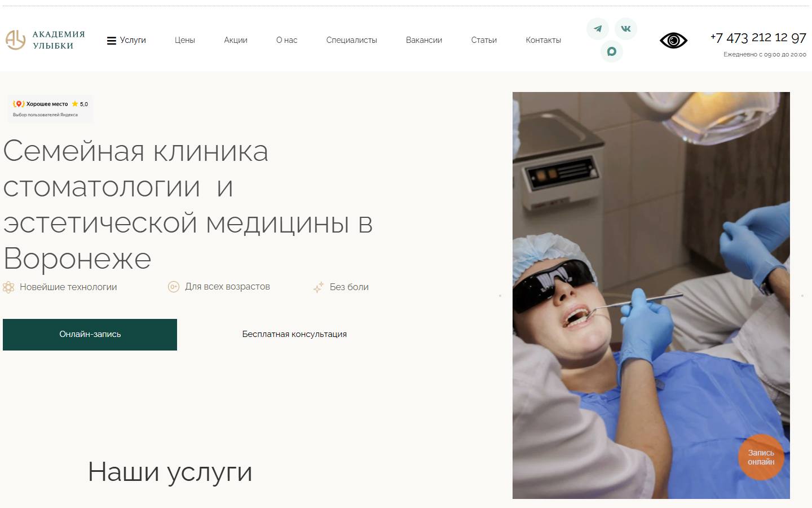Image resolution: width=812 pixels, height=508 pixels.
Task: Click the hamburger icon beside Услуги
Action: pyautogui.click(x=112, y=41)
